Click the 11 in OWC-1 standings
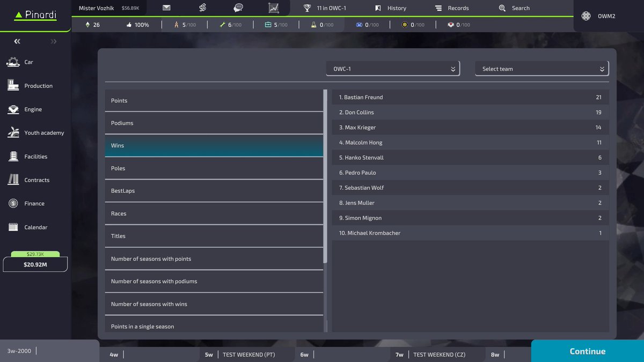Viewport: 644px width, 362px height. [331, 8]
